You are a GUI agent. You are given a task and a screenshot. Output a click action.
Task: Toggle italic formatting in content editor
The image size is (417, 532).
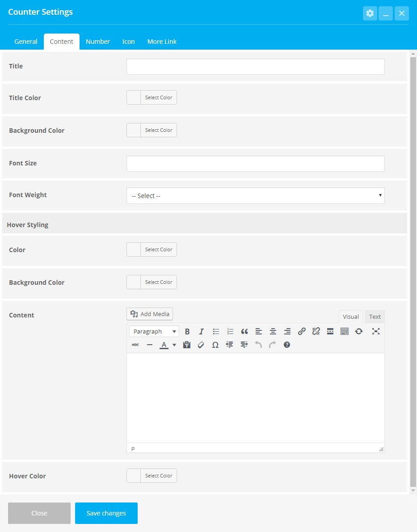(x=201, y=331)
